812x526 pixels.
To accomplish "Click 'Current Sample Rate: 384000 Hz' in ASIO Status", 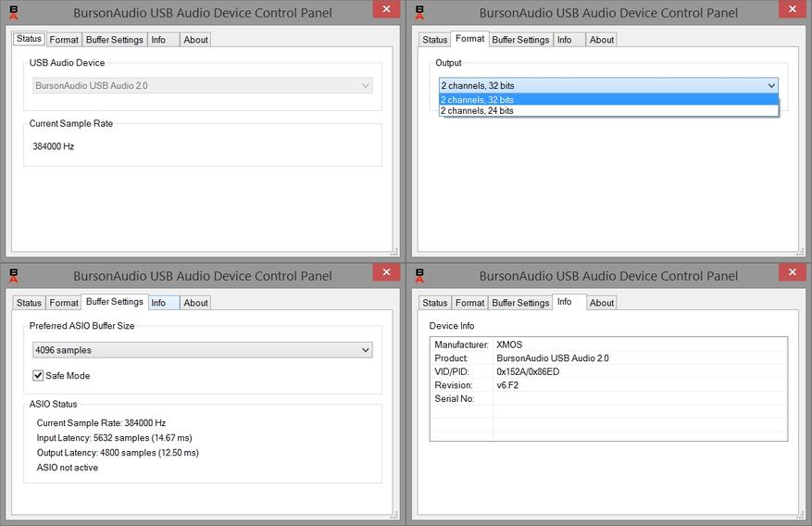I will point(101,423).
